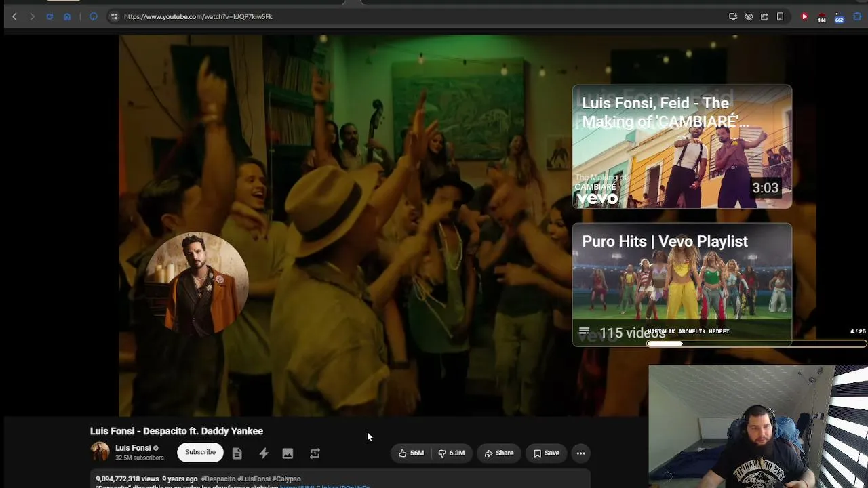Open the more actions three-dot menu
Image resolution: width=868 pixels, height=488 pixels.
[x=580, y=453]
